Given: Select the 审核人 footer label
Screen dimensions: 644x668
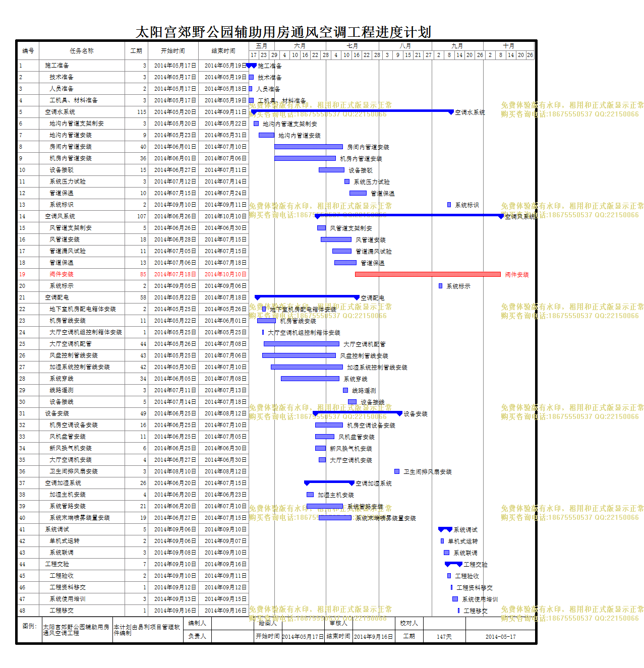Looking at the screenshot, I should [338, 623].
